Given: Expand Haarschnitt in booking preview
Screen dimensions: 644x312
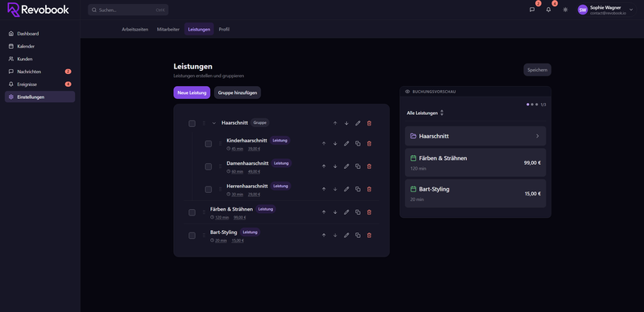Looking at the screenshot, I should point(475,136).
